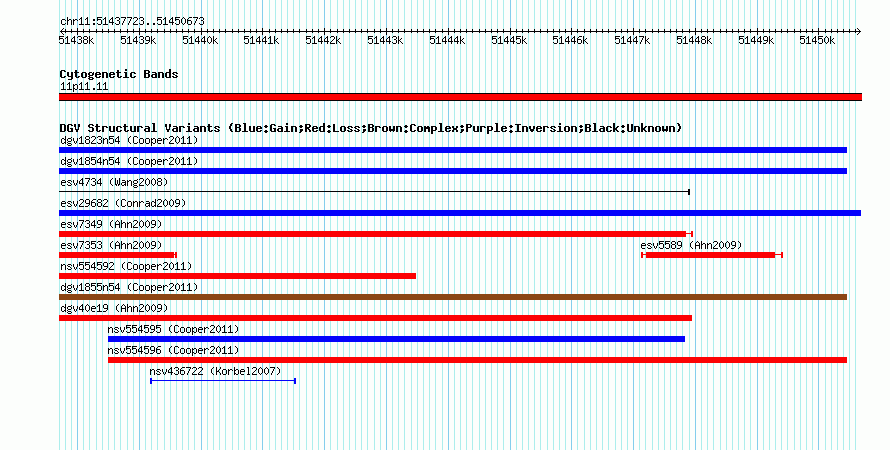Open the dgv1854n54 (Cooper2011) label
This screenshot has width=890, height=450.
(129, 161)
